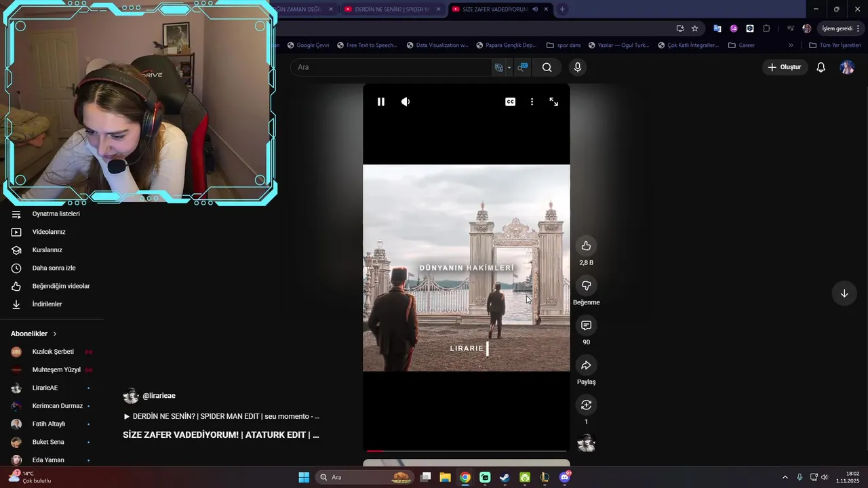
Task: Open the Free Text to Speech bookmark
Action: (366, 45)
